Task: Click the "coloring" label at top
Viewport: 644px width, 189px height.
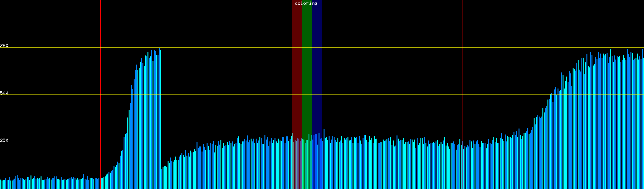Action: (306, 3)
